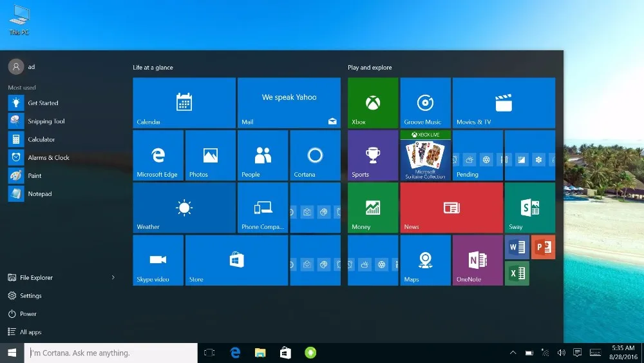Image resolution: width=644 pixels, height=363 pixels.
Task: Open the Movies & TV tile
Action: (x=504, y=103)
